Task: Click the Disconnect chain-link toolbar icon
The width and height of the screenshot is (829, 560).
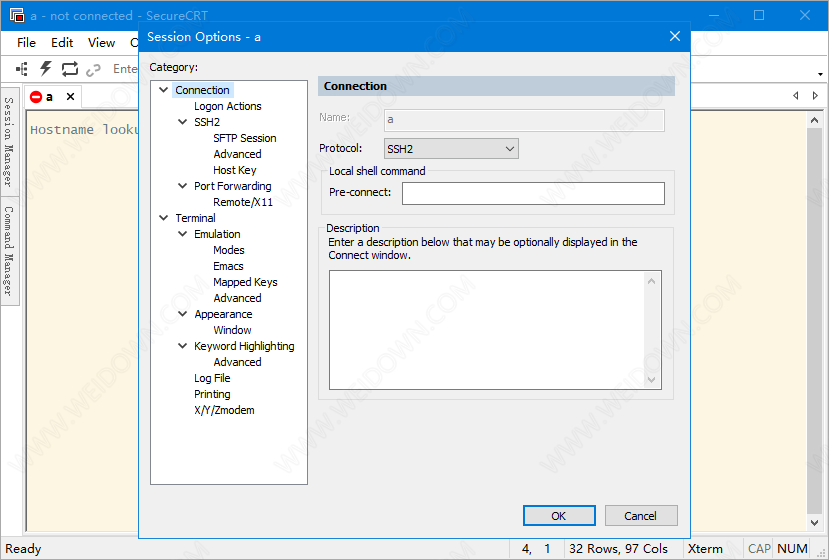Action: [x=94, y=69]
